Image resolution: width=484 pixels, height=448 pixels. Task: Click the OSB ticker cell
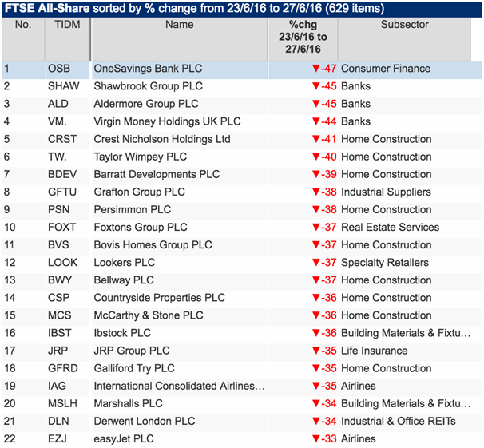click(59, 69)
